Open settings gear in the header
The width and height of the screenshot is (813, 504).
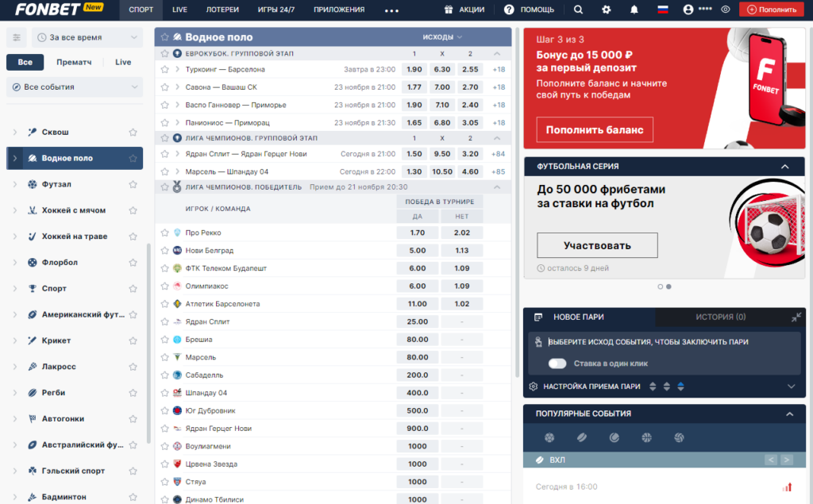pyautogui.click(x=606, y=10)
